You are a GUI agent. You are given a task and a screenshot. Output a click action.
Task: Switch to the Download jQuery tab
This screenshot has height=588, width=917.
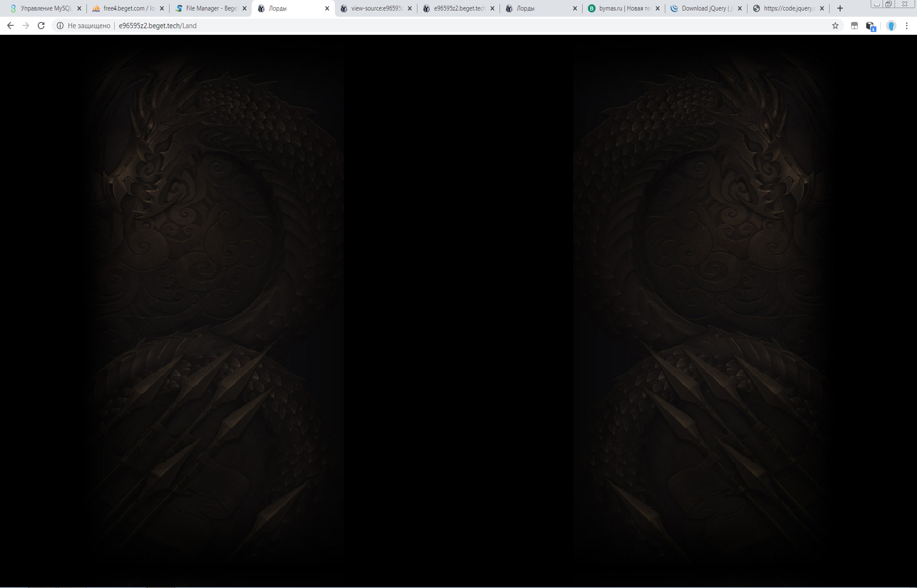pos(706,8)
